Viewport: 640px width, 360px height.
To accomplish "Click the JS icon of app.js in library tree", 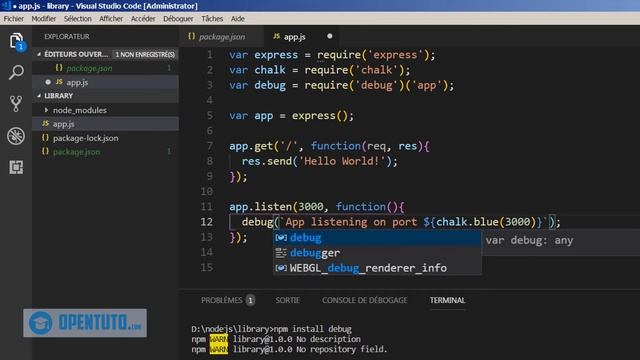I will [45, 123].
